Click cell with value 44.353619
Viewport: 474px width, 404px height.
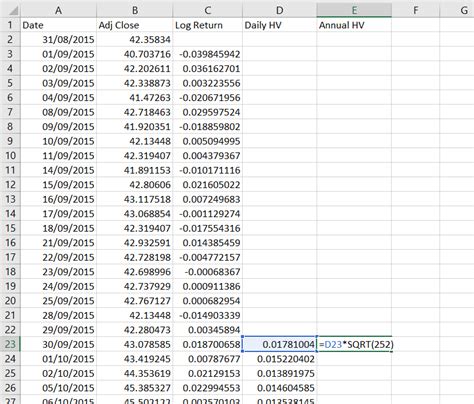click(135, 373)
